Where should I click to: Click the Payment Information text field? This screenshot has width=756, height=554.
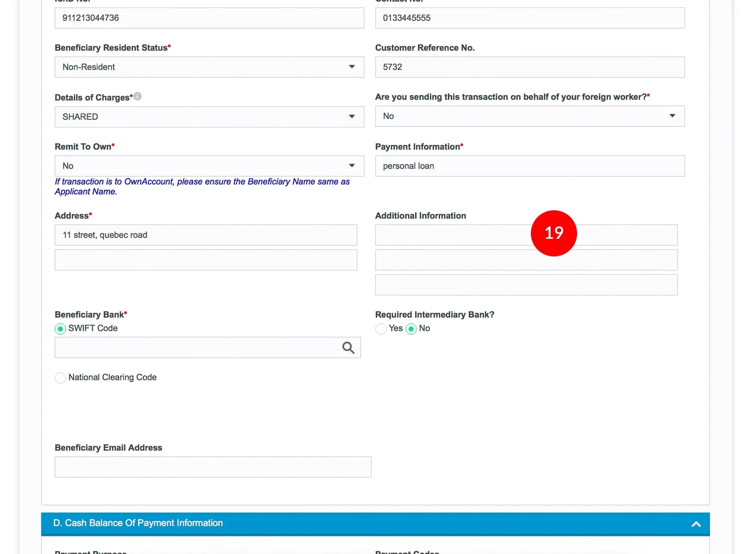coord(530,166)
